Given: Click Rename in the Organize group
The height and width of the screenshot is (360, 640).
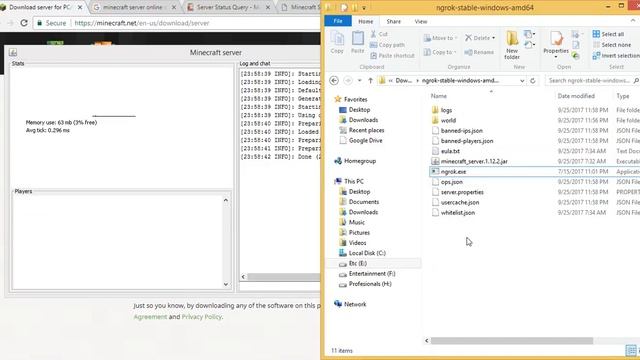Looking at the screenshot, I should pos(479,52).
